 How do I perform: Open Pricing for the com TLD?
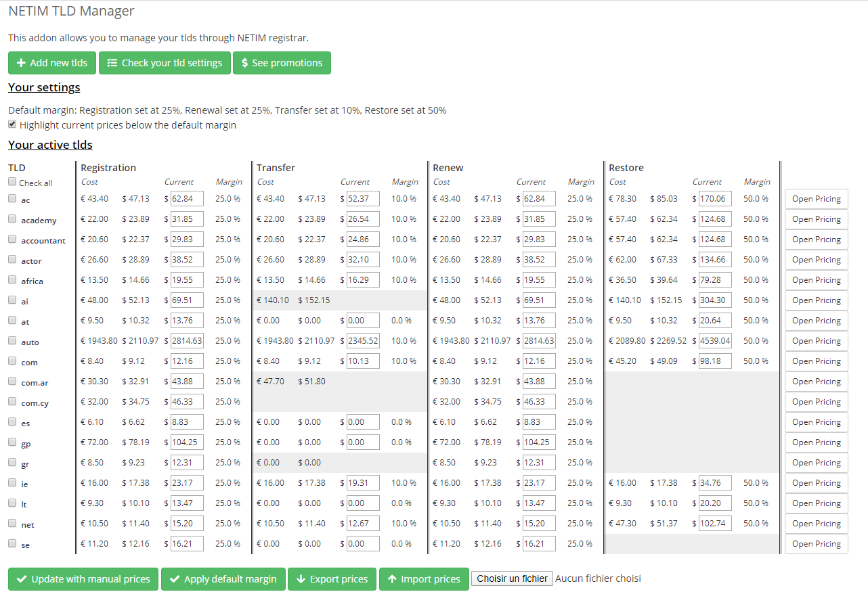click(x=817, y=361)
